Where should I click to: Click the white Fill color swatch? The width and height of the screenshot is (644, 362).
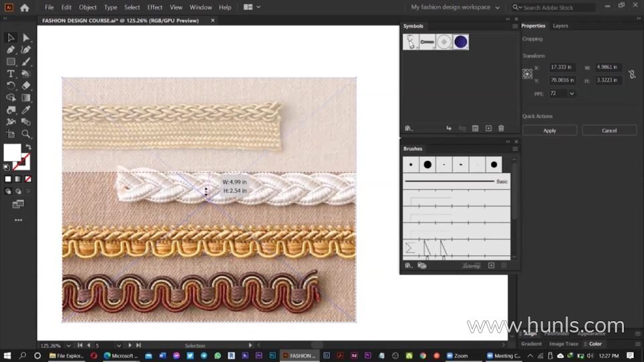pyautogui.click(x=12, y=152)
